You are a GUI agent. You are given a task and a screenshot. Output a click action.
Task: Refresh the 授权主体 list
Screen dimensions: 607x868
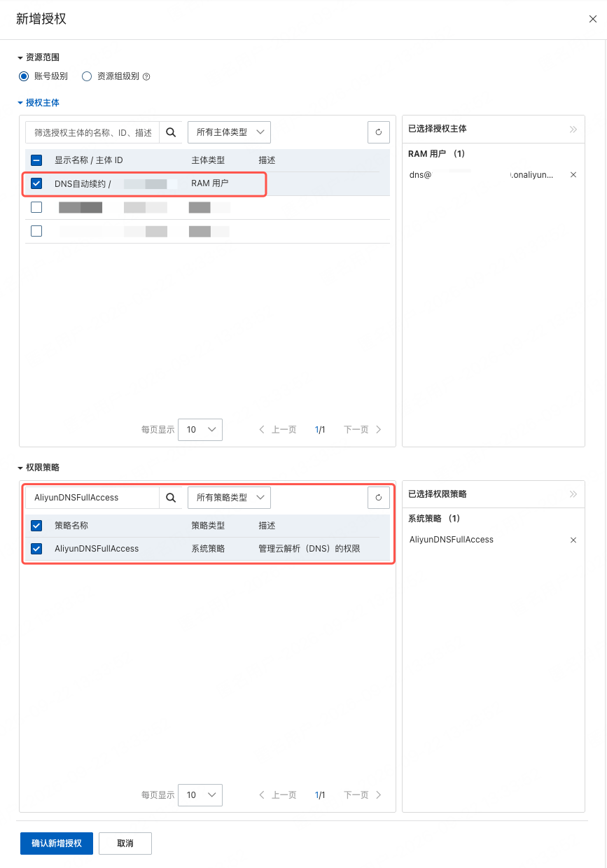coord(379,132)
